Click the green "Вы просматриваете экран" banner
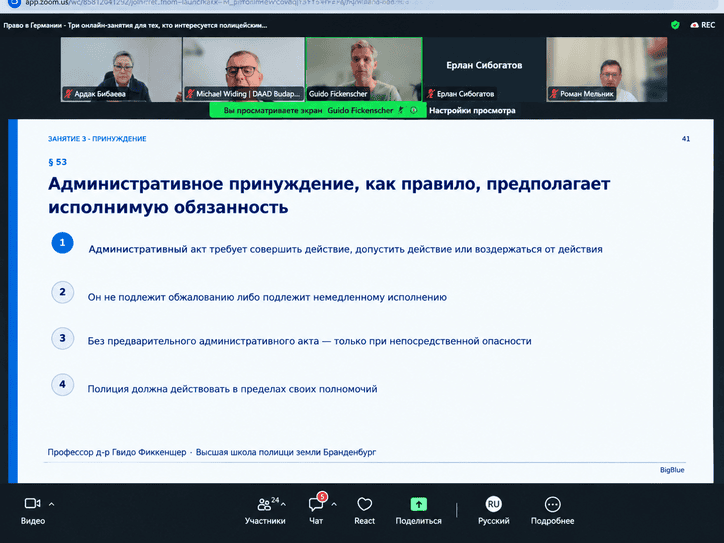The width and height of the screenshot is (724, 543). [318, 110]
